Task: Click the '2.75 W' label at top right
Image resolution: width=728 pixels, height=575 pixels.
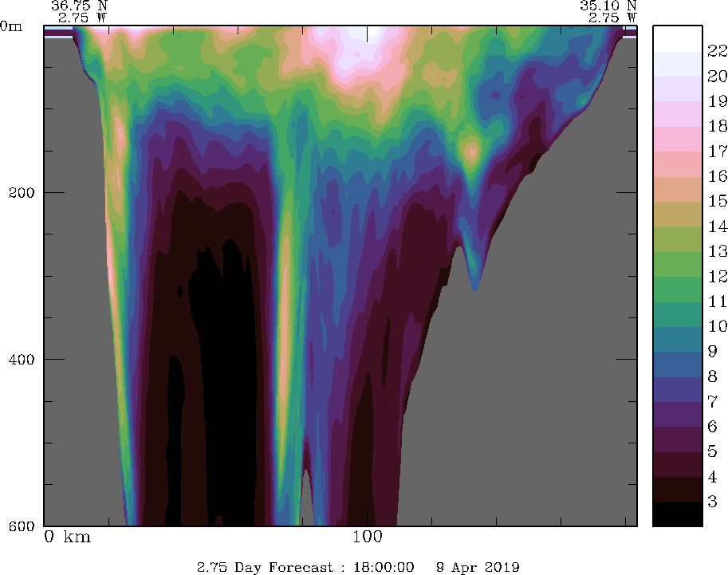Action: 613,18
